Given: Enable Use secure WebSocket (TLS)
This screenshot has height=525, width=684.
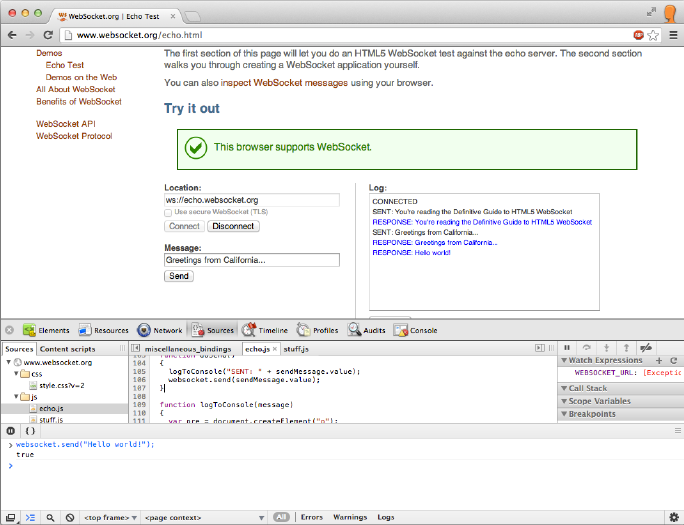Looking at the screenshot, I should pos(168,213).
